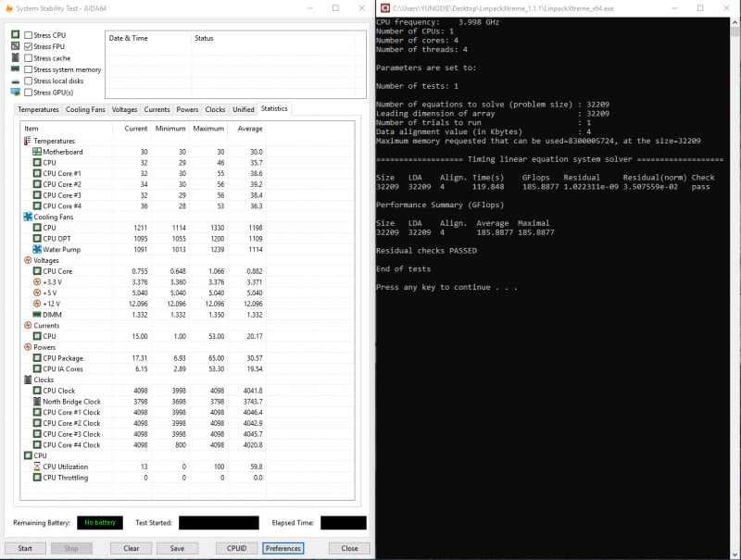The image size is (741, 560).
Task: Click the Voltages category icon
Action: tap(27, 260)
